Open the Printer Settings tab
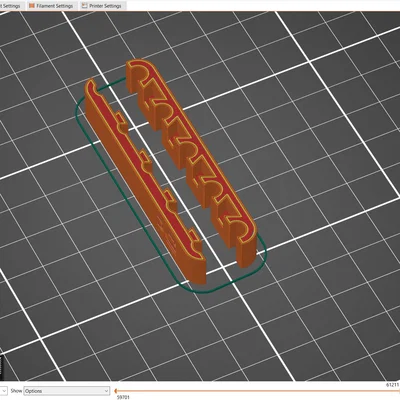This screenshot has height=400, width=400. pyautogui.click(x=102, y=6)
